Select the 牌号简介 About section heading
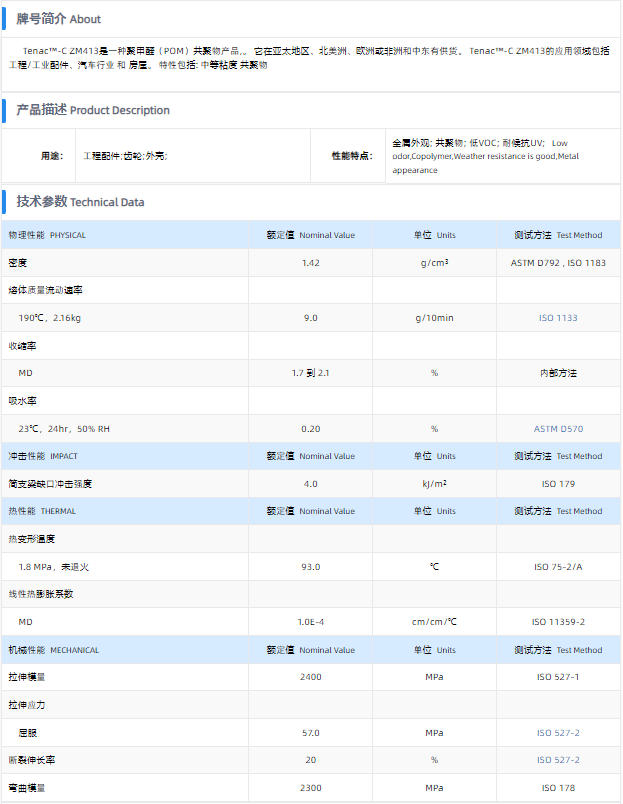This screenshot has height=804, width=623. tap(58, 19)
